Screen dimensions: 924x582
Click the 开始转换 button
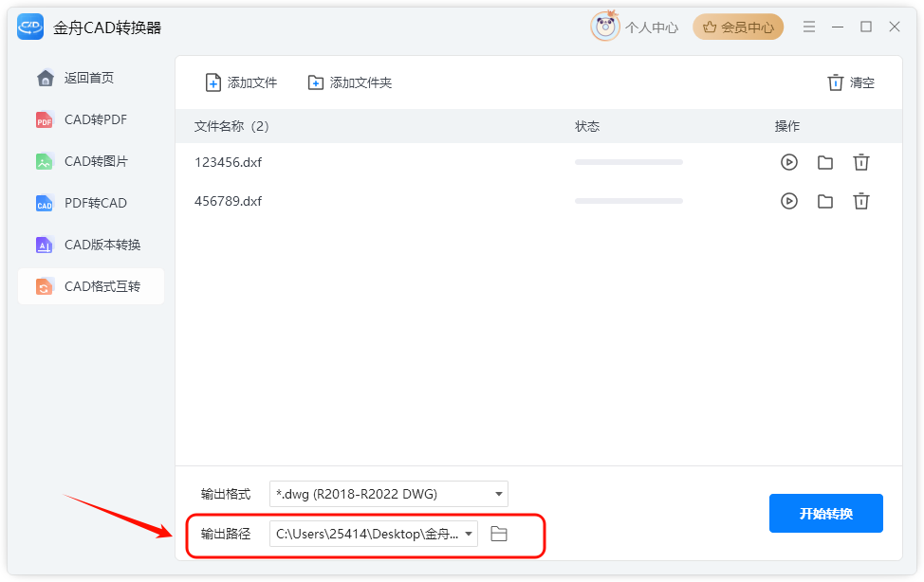tap(825, 513)
